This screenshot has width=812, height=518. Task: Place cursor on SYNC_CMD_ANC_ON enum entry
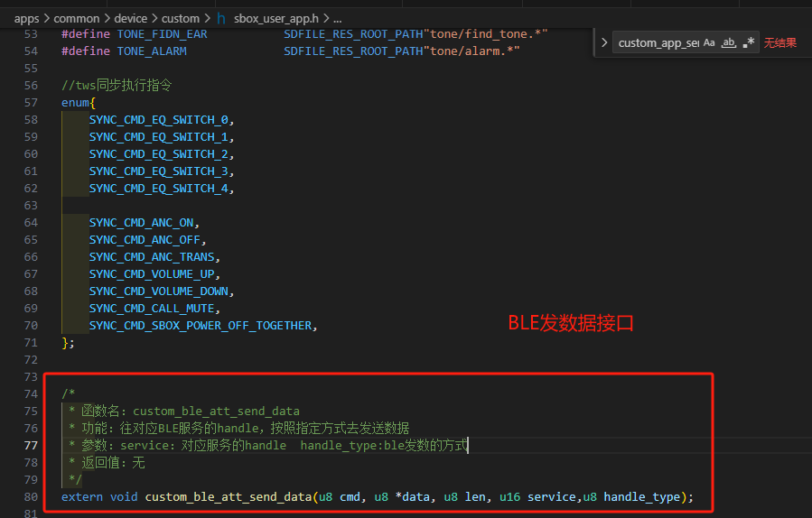point(142,223)
